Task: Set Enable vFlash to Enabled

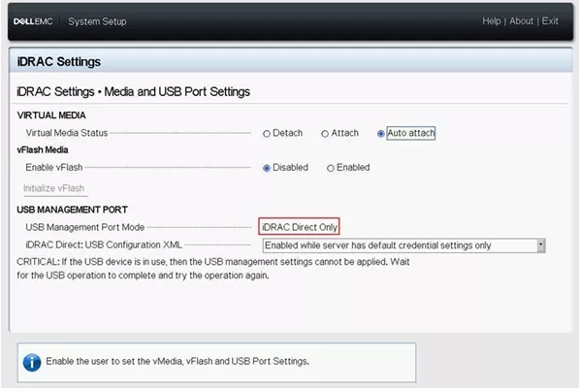Action: tap(331, 168)
